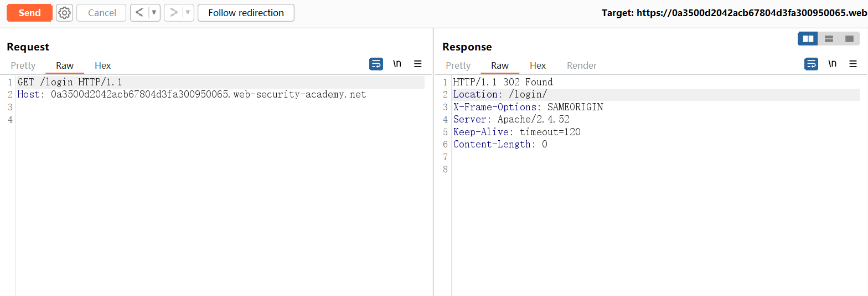The height and width of the screenshot is (296, 868).
Task: Switch to side-by-side split layout
Action: coord(808,39)
